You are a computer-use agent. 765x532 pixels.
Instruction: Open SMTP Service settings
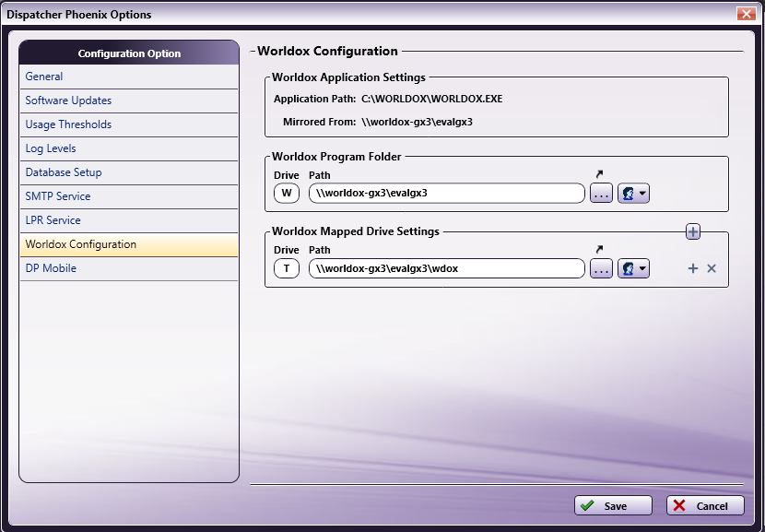pos(129,196)
